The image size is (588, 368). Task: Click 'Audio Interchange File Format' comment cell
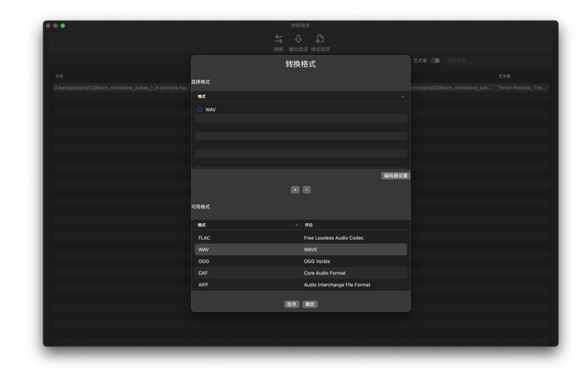click(337, 285)
